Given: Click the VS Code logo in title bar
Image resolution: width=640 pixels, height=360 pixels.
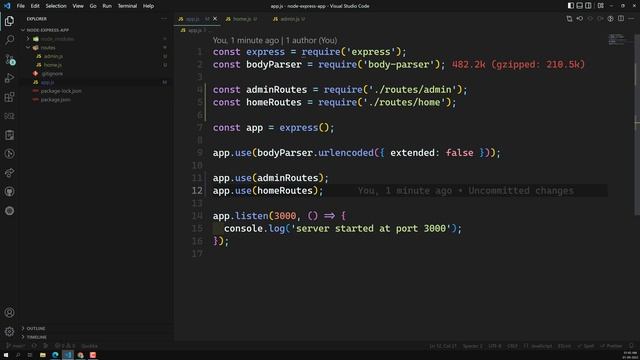Looking at the screenshot, I should 7,6.
